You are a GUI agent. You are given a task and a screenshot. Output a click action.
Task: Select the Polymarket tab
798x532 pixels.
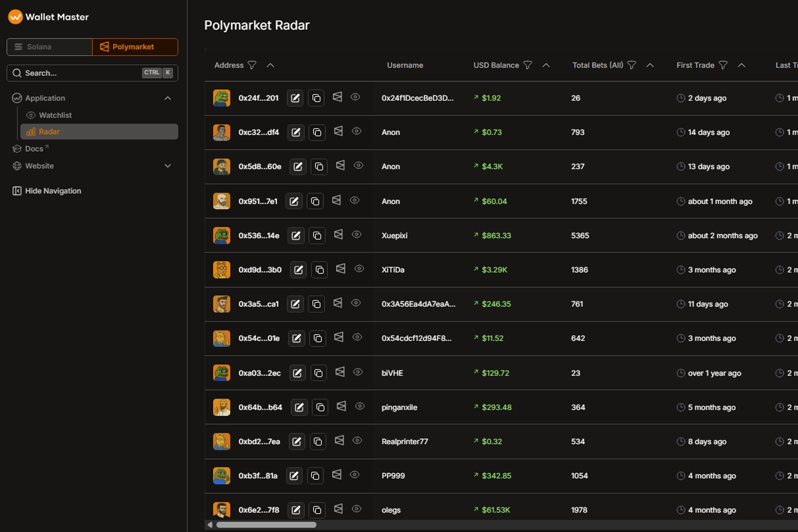tap(135, 47)
